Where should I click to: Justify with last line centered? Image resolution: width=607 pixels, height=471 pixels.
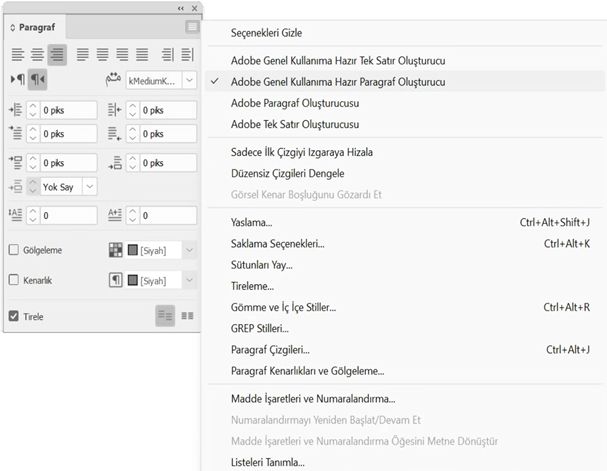click(102, 55)
